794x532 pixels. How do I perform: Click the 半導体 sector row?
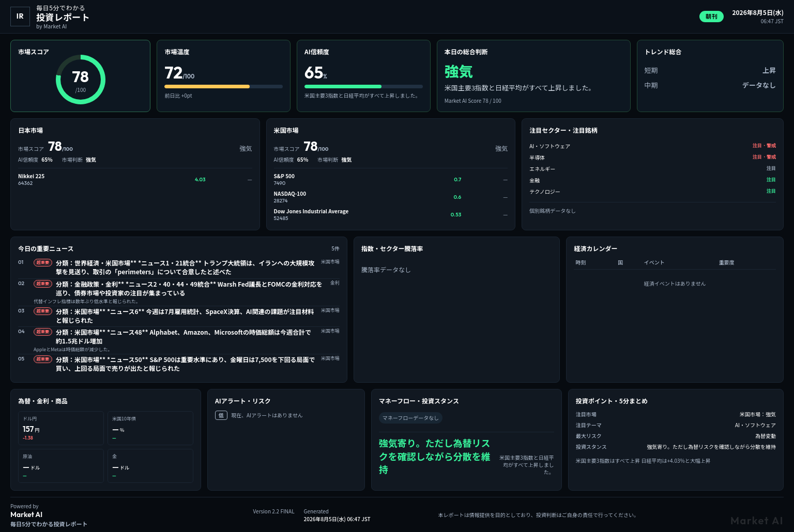point(652,158)
